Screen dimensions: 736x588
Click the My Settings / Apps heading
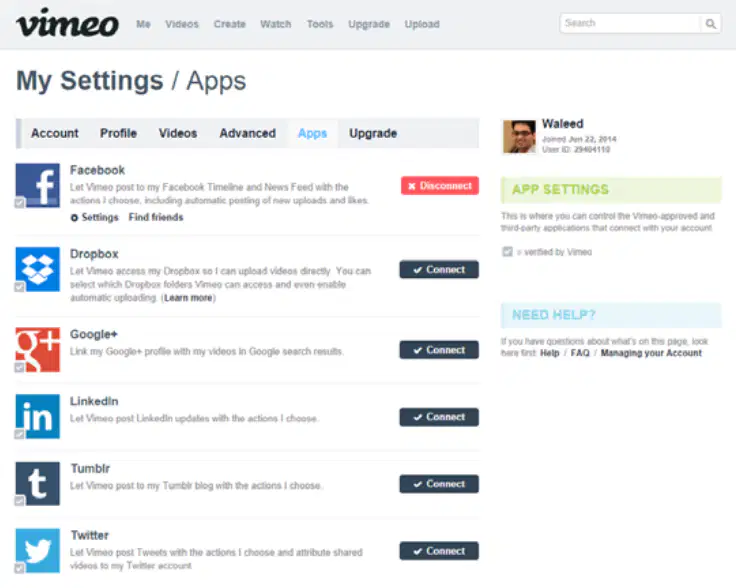pos(131,81)
